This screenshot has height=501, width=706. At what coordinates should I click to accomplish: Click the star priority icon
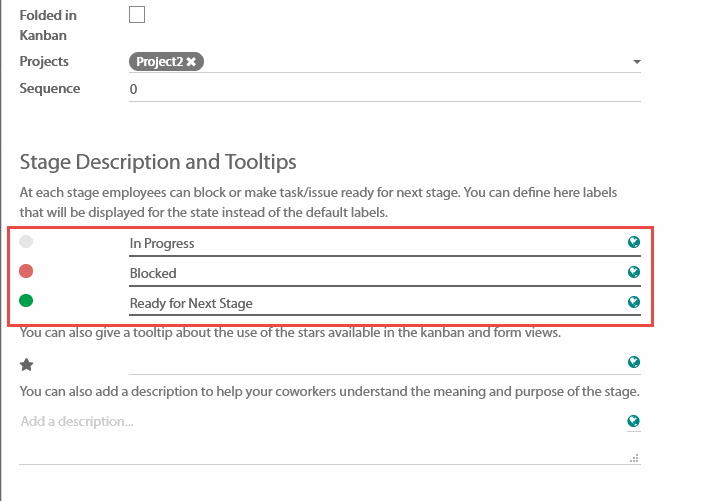pyautogui.click(x=27, y=365)
